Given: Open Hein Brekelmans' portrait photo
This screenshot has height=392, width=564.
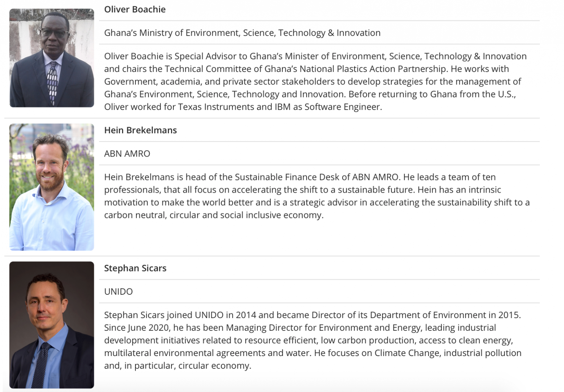Looking at the screenshot, I should point(52,187).
